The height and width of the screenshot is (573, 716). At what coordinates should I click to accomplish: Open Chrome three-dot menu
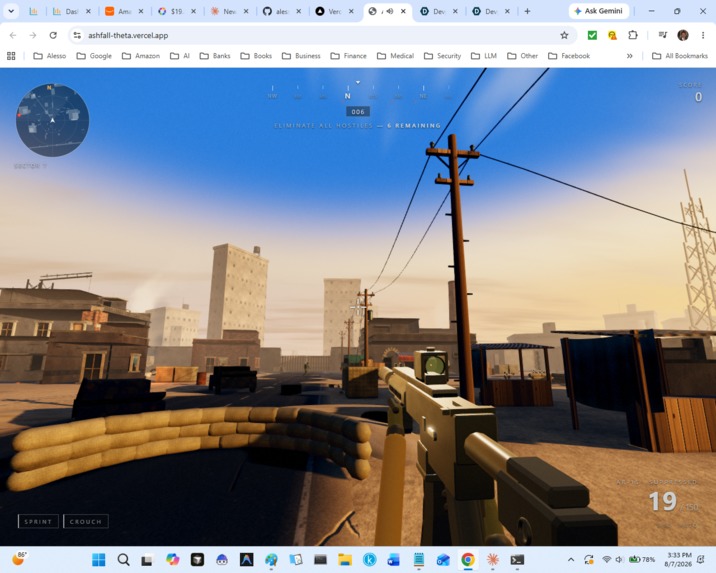pyautogui.click(x=703, y=35)
